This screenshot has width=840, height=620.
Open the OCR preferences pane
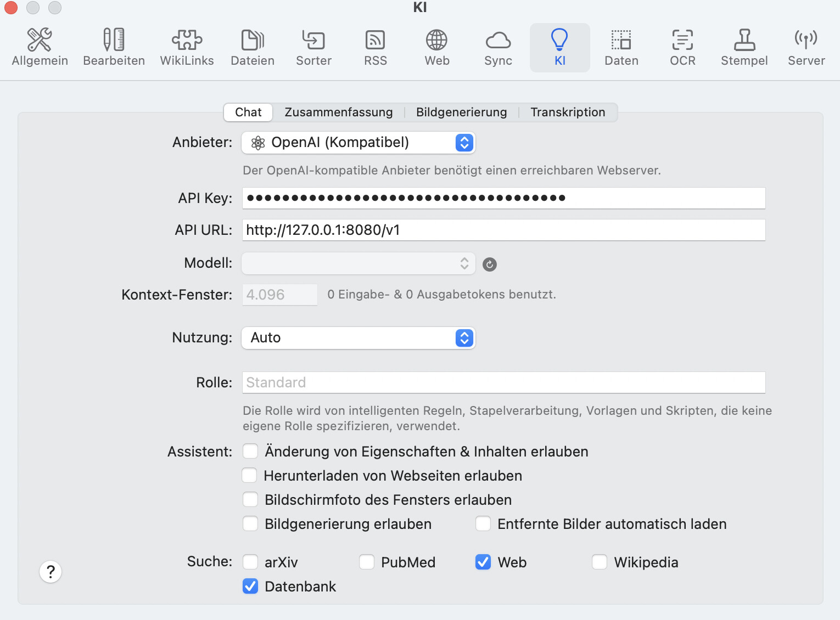coord(682,48)
